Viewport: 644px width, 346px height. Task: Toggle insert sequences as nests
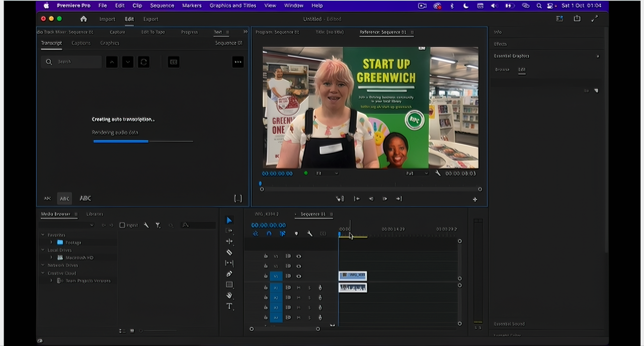point(256,233)
